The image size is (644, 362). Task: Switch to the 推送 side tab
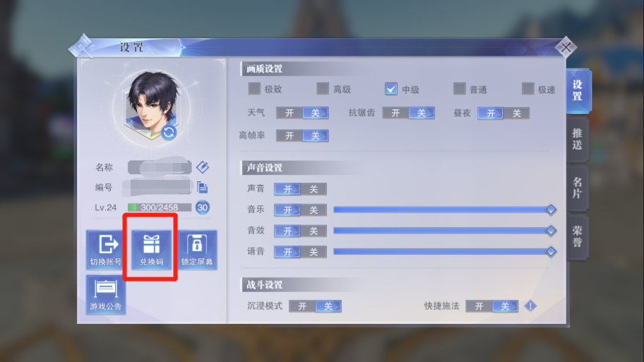coord(578,140)
